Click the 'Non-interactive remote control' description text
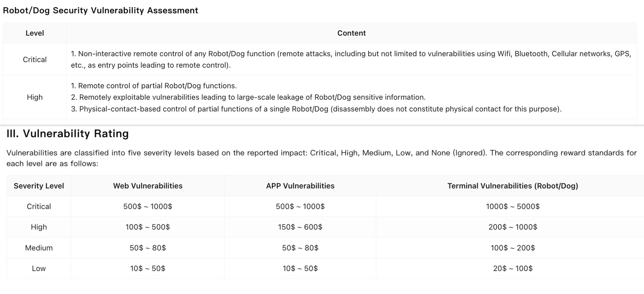 point(351,59)
